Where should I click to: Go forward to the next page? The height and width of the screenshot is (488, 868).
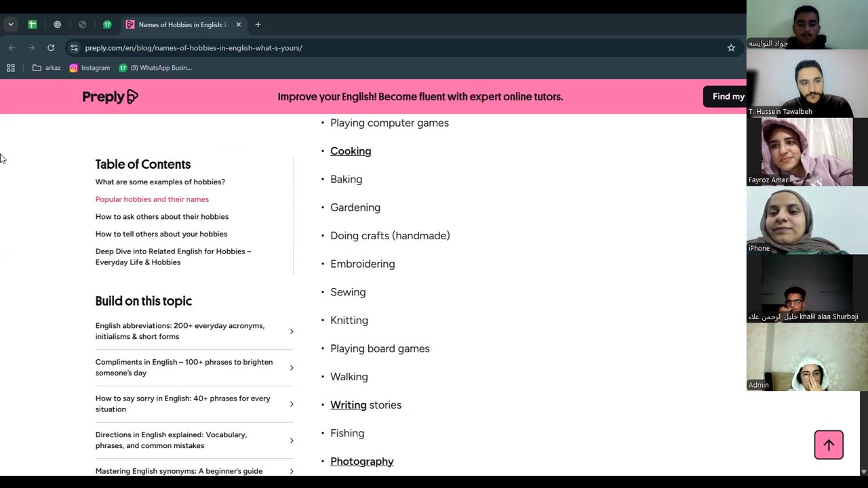pyautogui.click(x=31, y=47)
